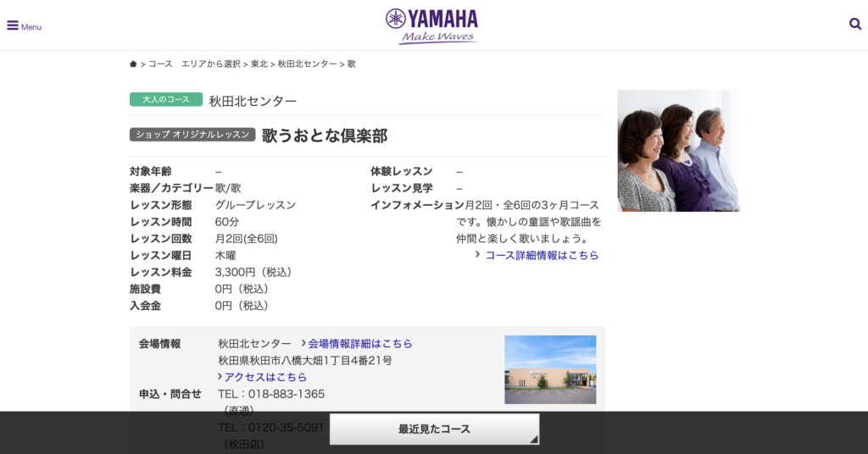The image size is (868, 454).
Task: Click the phone number 018-883-1365
Action: (287, 394)
